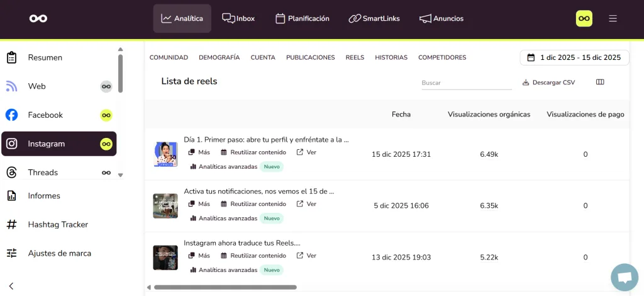The width and height of the screenshot is (644, 296).
Task: Click the Threads connection badge
Action: coord(106,173)
